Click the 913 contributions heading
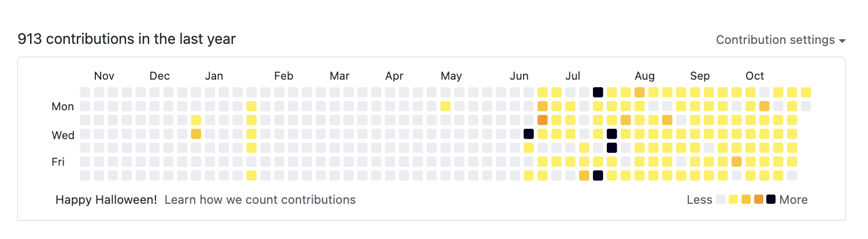The height and width of the screenshot is (239, 868). (127, 39)
